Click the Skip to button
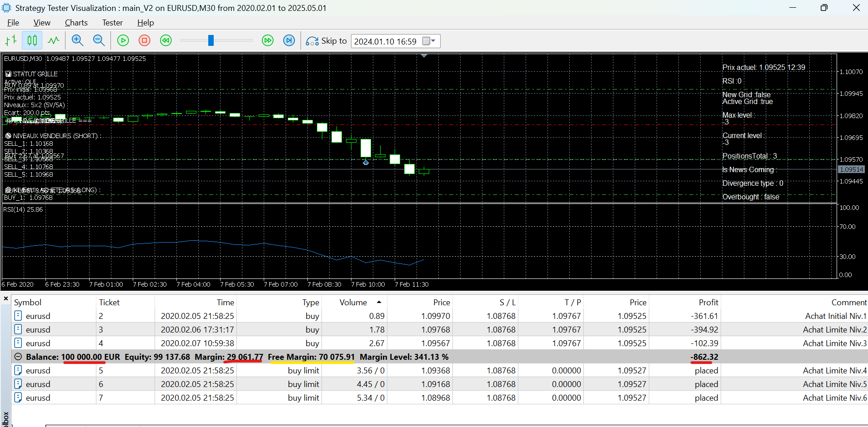This screenshot has width=868, height=427. click(x=326, y=41)
